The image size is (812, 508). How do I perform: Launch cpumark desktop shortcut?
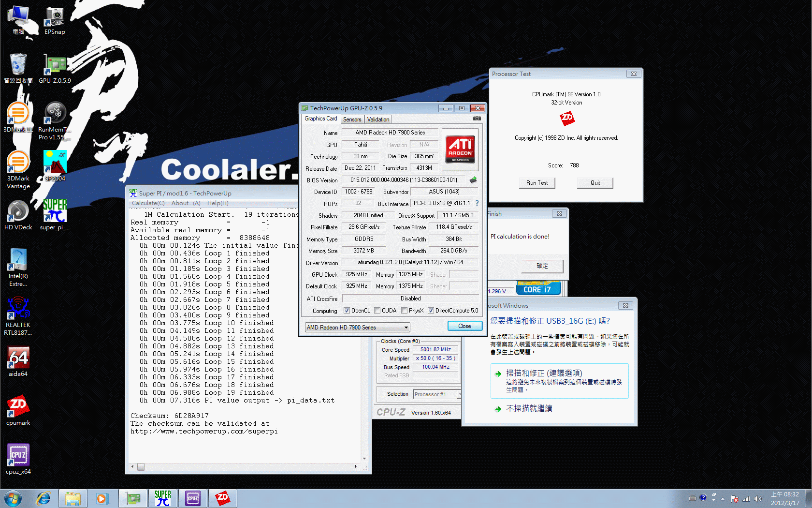pyautogui.click(x=18, y=411)
